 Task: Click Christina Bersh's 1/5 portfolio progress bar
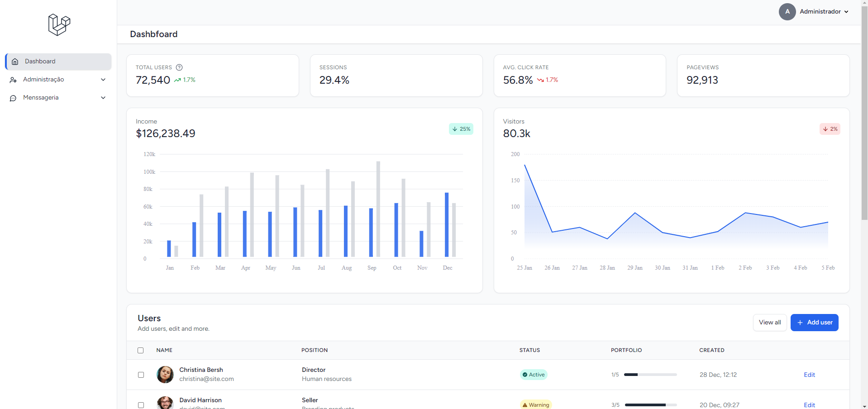[650, 375]
